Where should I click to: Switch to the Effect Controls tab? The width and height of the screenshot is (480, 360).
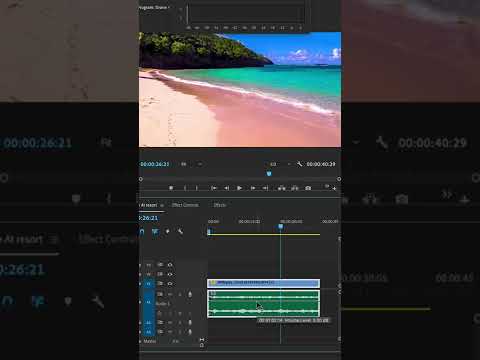tap(185, 205)
